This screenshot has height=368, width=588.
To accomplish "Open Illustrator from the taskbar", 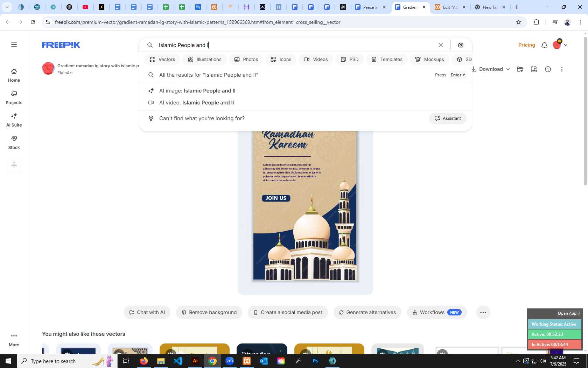I will click(195, 361).
